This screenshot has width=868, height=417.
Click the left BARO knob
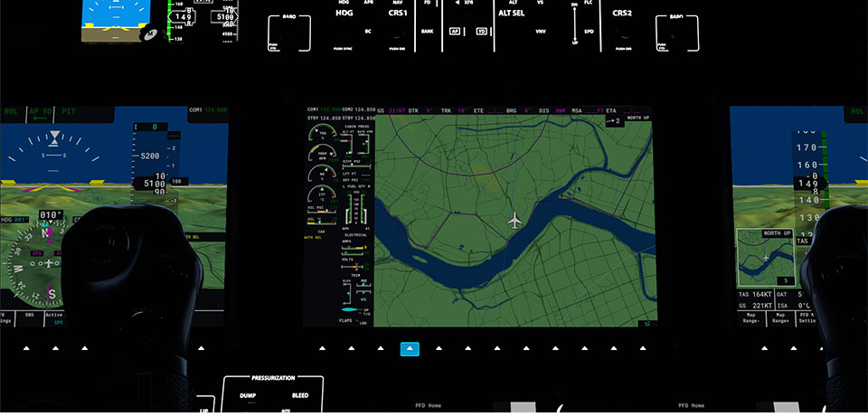point(289,33)
